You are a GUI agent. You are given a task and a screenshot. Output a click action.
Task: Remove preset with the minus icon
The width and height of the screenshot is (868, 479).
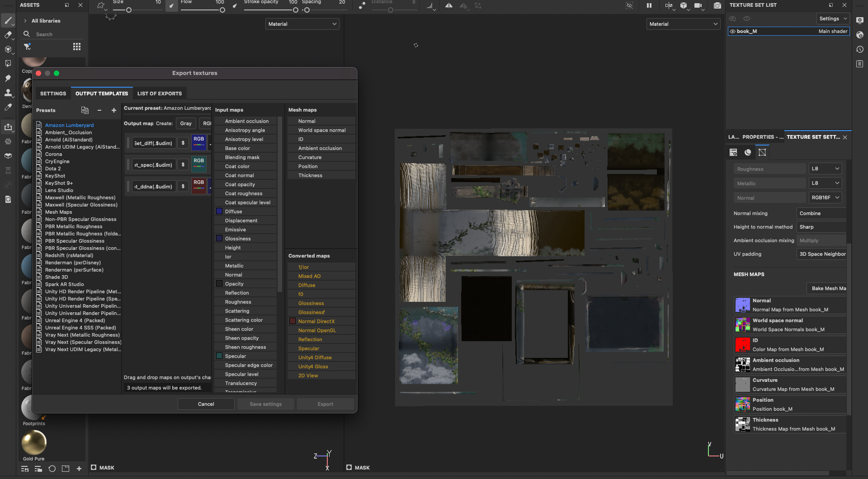(99, 110)
